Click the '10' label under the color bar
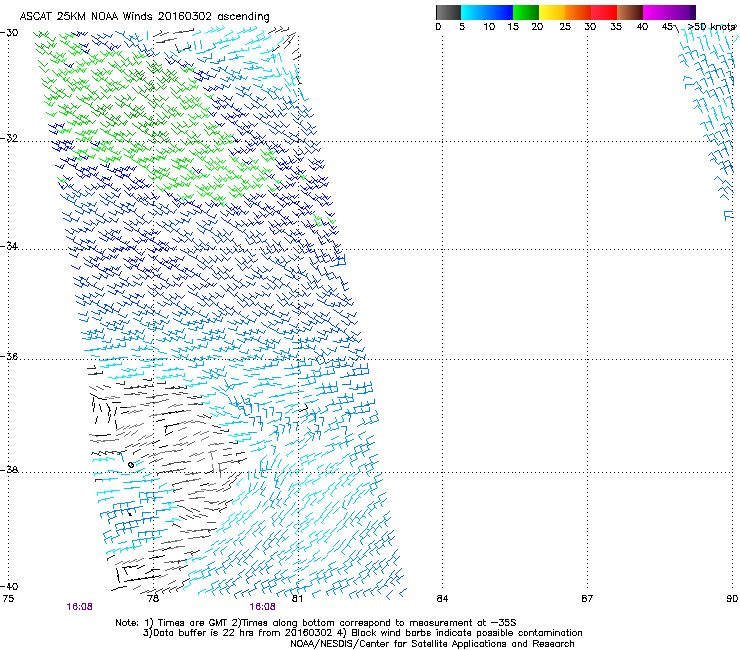Image resolution: width=740 pixels, height=650 pixels. (x=489, y=27)
